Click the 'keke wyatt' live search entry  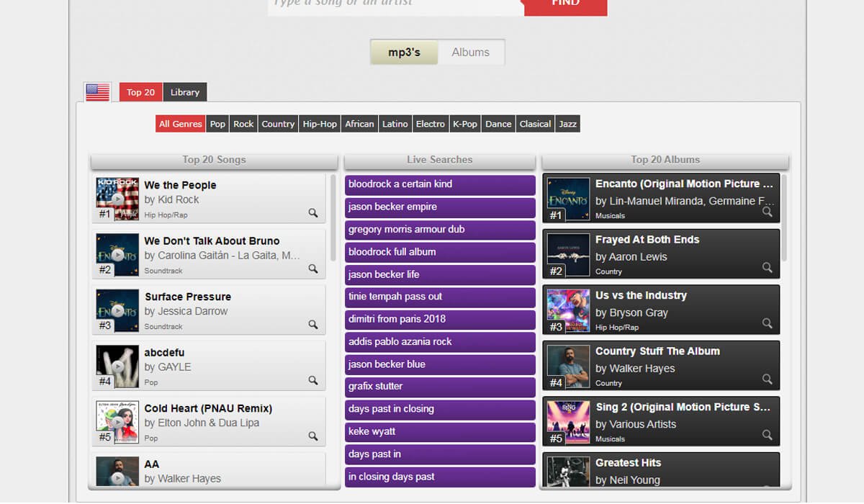click(x=439, y=431)
